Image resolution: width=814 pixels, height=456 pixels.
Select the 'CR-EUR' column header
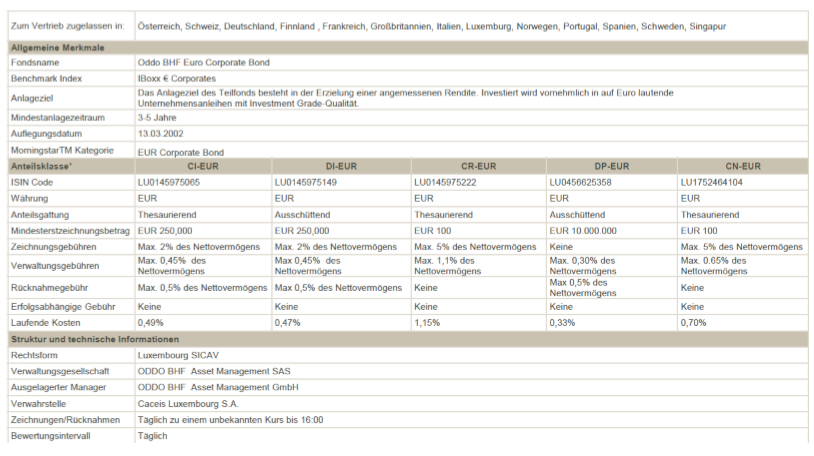coord(479,166)
